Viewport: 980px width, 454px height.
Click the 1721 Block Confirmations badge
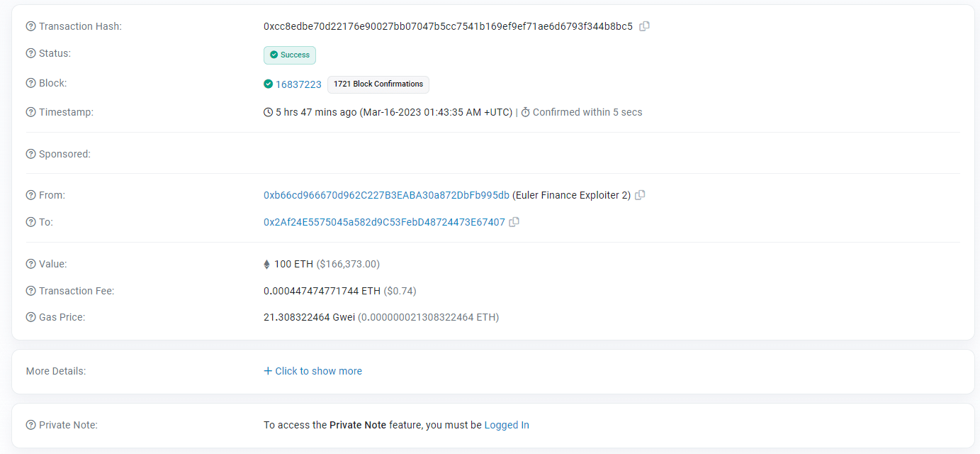click(x=378, y=84)
